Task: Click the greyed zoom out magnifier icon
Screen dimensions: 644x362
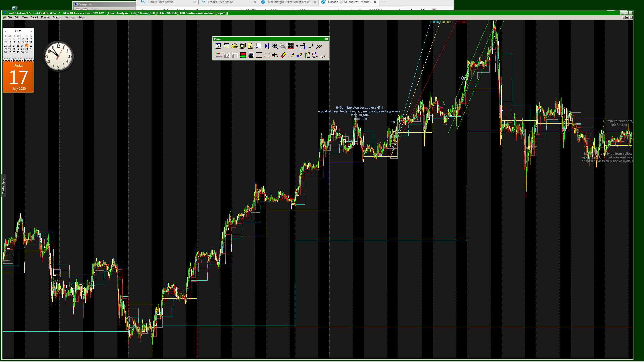Action: pos(283,46)
